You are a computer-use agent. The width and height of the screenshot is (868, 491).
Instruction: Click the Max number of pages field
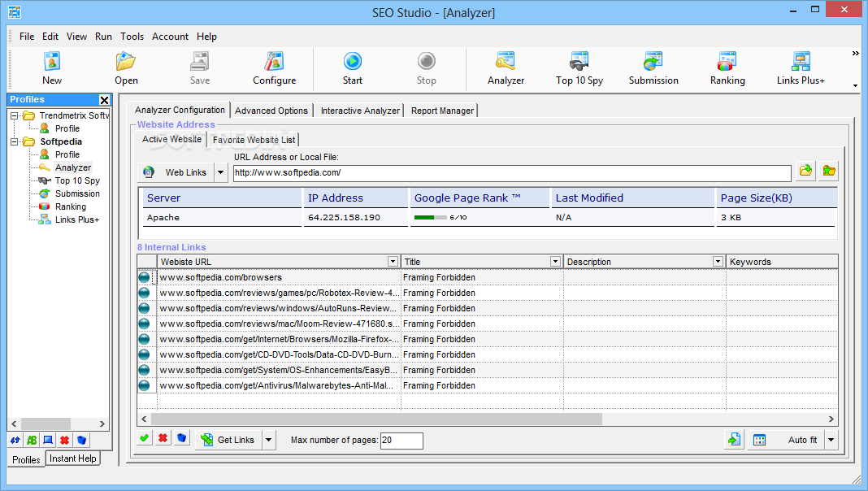pyautogui.click(x=401, y=441)
